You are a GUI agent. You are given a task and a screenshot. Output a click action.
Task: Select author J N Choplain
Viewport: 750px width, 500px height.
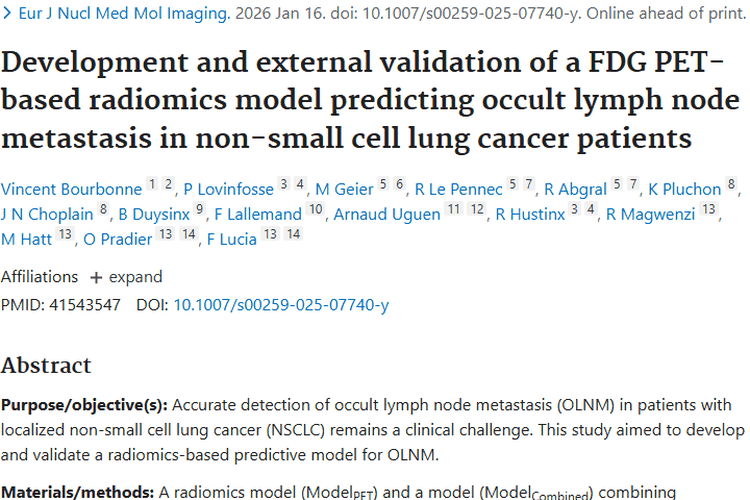(x=46, y=214)
